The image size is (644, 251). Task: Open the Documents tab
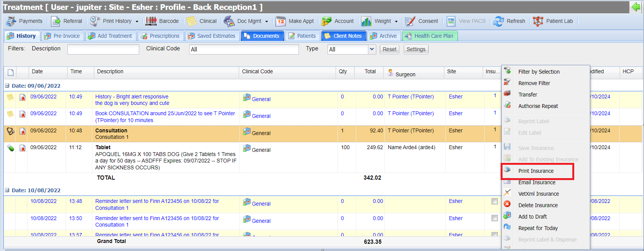(x=262, y=36)
